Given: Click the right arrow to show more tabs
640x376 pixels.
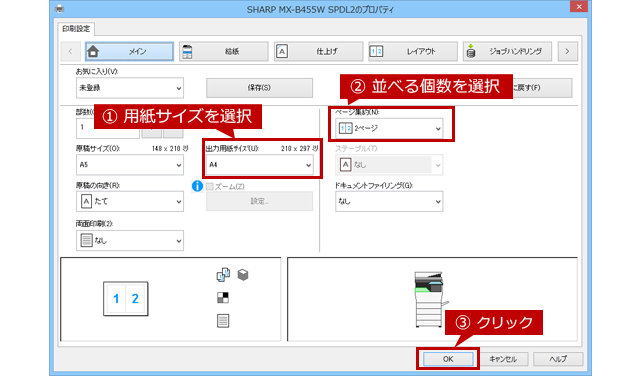Looking at the screenshot, I should coord(567,51).
